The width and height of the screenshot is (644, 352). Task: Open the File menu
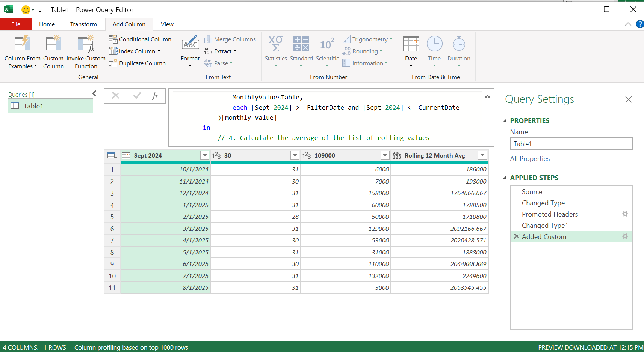pyautogui.click(x=16, y=24)
